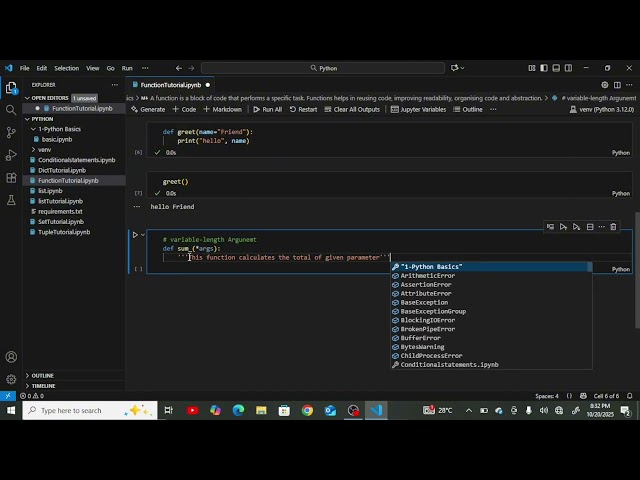The height and width of the screenshot is (480, 640).
Task: Launch Microsoft Edge from the taskbar
Action: [238, 410]
